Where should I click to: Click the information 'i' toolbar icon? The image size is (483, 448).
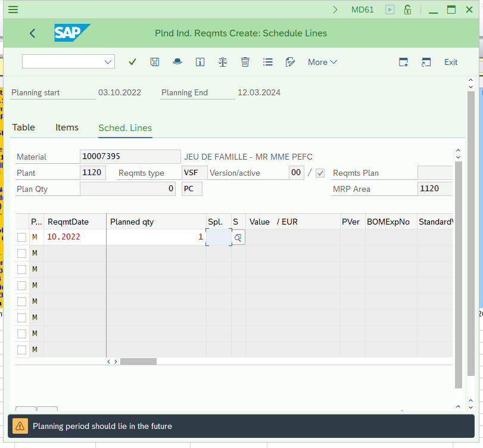point(200,62)
